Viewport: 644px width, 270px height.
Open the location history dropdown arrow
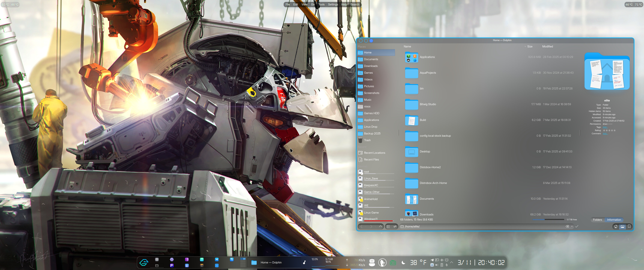572,226
